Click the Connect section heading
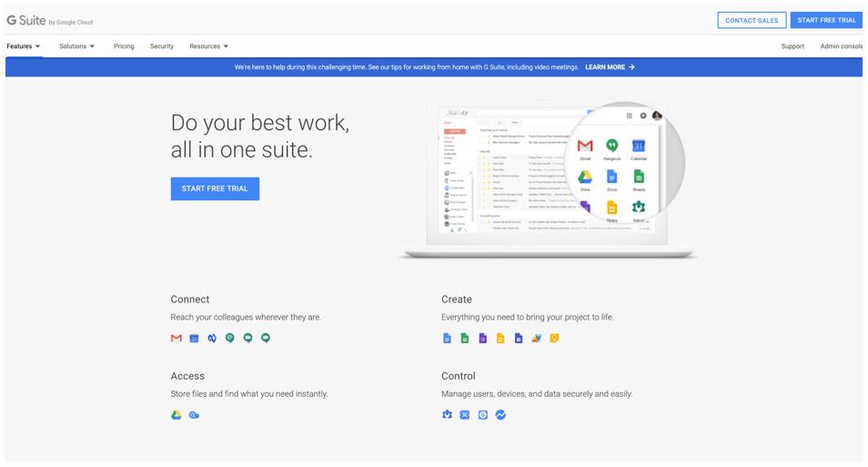The height and width of the screenshot is (467, 868). (190, 299)
